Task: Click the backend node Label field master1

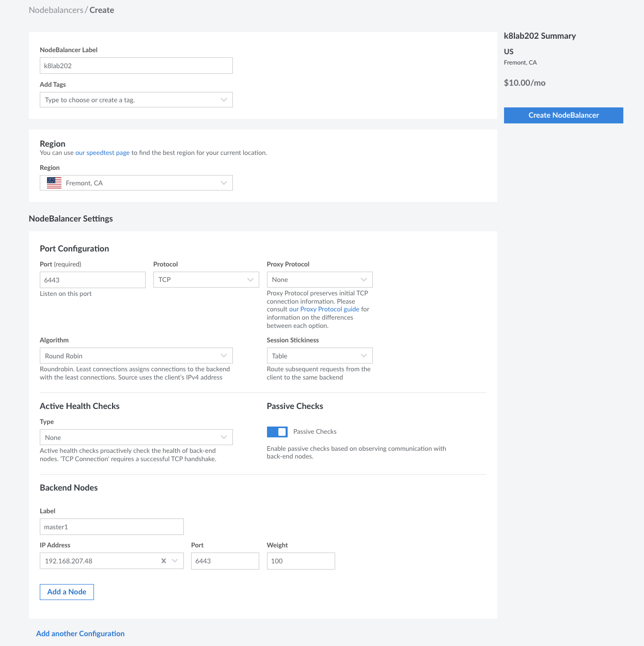Action: 112,527
